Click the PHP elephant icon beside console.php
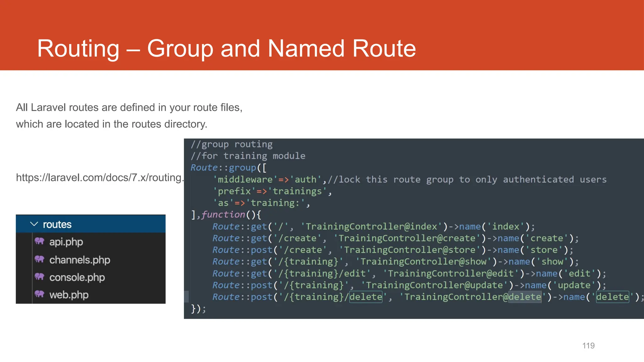Screen dimensions: 644x362 (x=39, y=277)
